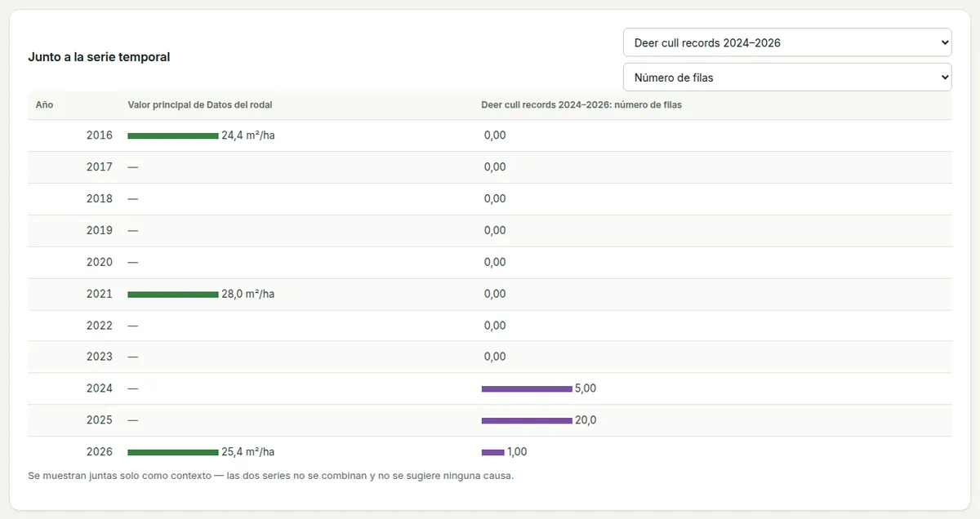Click the 24,4 m²/ha value

[248, 135]
